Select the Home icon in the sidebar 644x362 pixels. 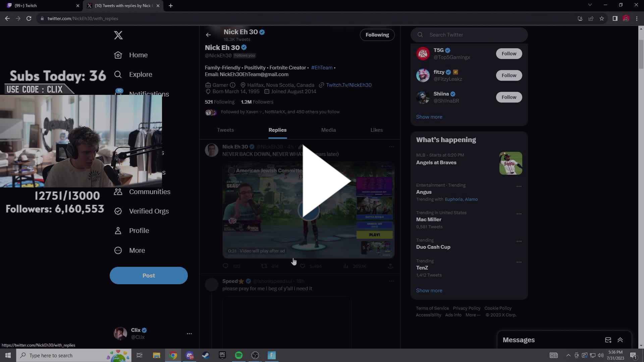click(118, 55)
